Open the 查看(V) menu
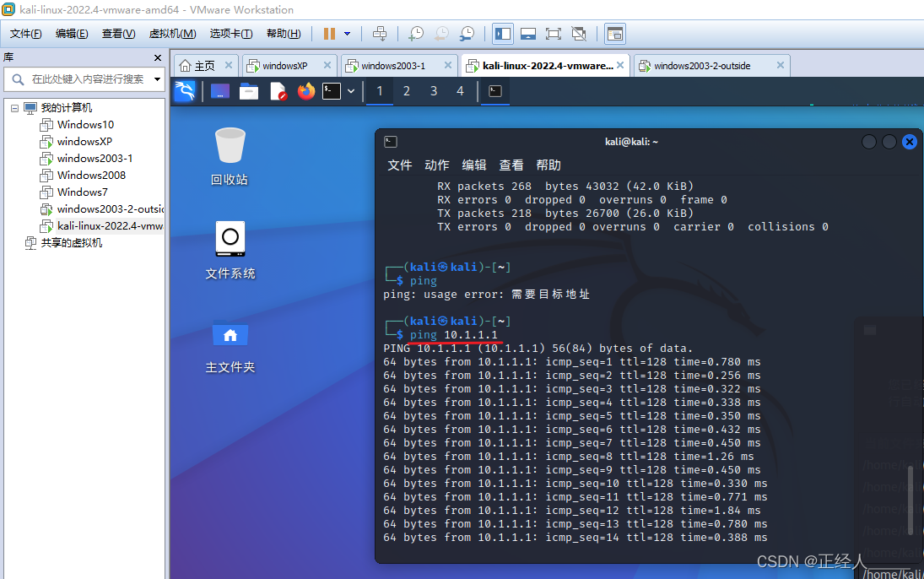The height and width of the screenshot is (579, 924). click(x=118, y=34)
